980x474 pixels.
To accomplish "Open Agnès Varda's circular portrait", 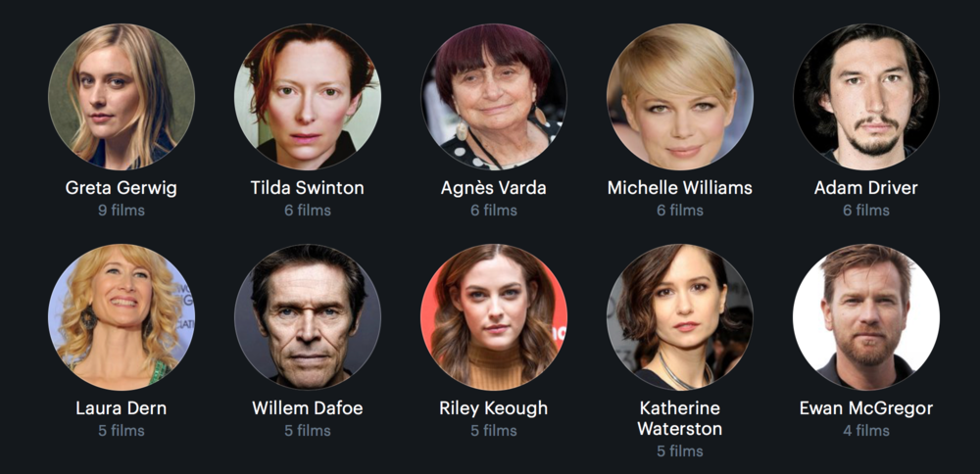I will 494,97.
